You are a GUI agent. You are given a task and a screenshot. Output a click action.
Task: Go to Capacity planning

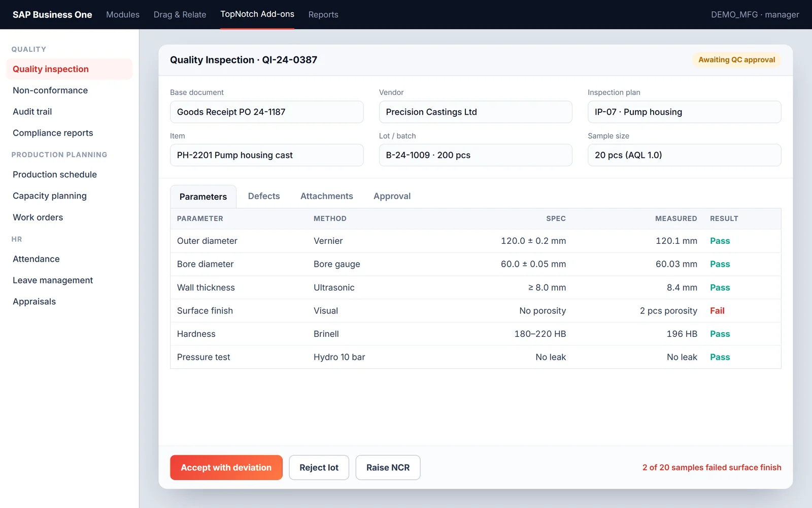coord(70,196)
